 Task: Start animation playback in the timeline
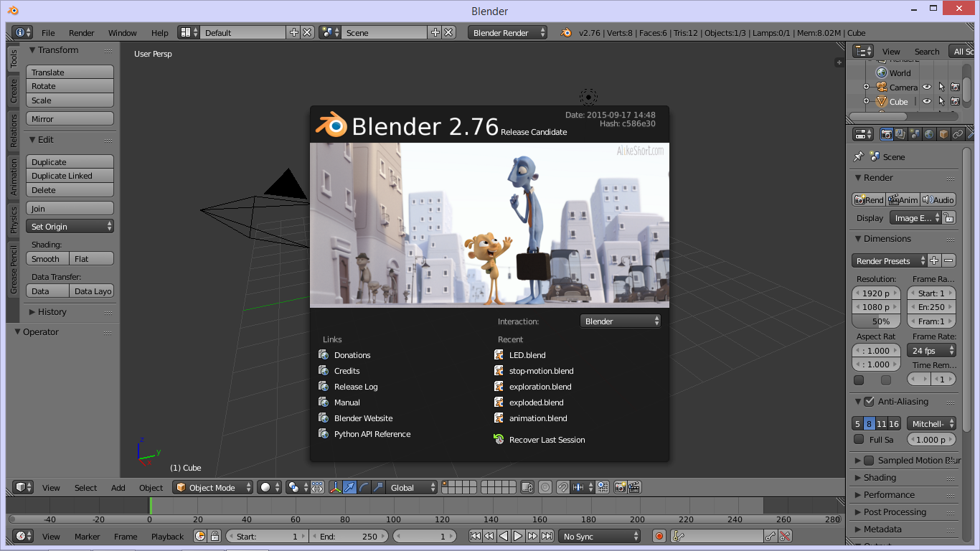(x=518, y=535)
